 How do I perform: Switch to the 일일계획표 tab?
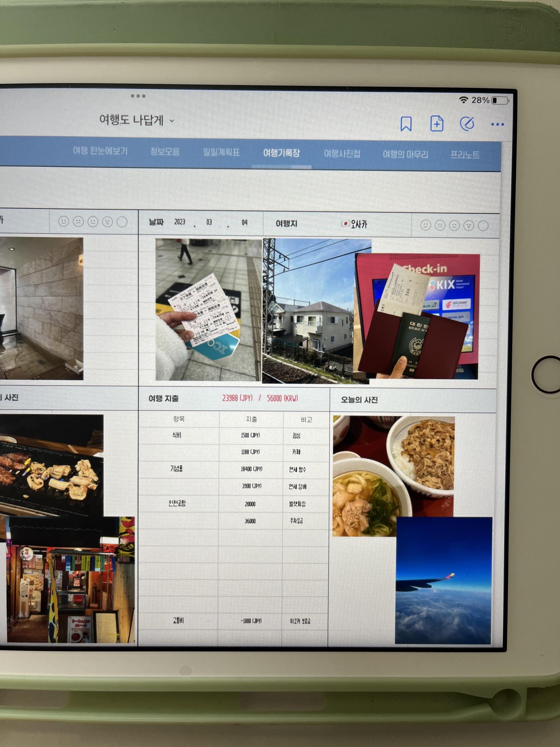pyautogui.click(x=221, y=152)
